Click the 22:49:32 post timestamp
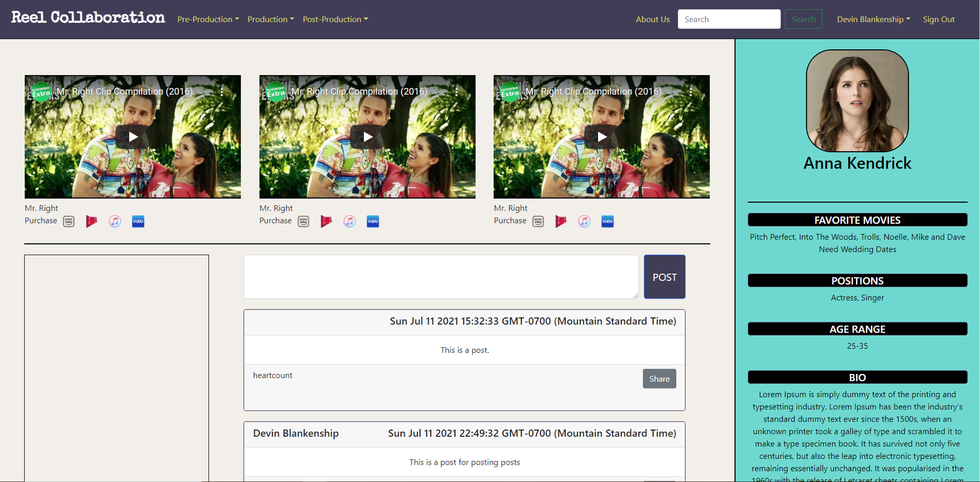Screen dimensions: 980x482 [532, 434]
